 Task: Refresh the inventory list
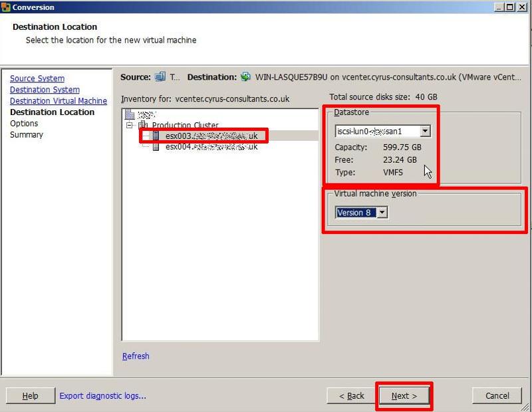[136, 356]
